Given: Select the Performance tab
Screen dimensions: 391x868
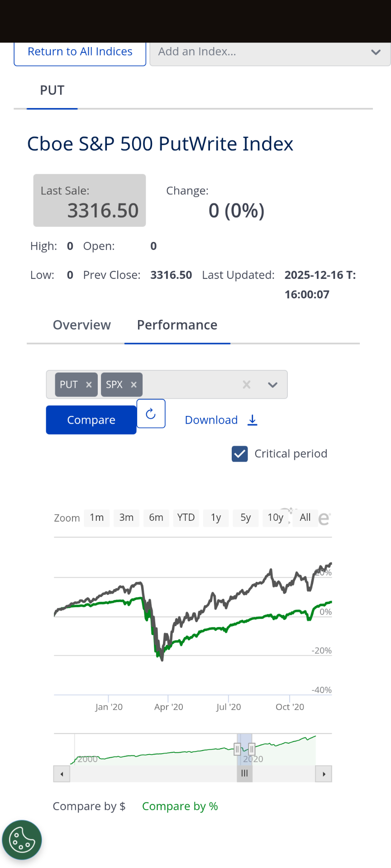Looking at the screenshot, I should point(177,325).
